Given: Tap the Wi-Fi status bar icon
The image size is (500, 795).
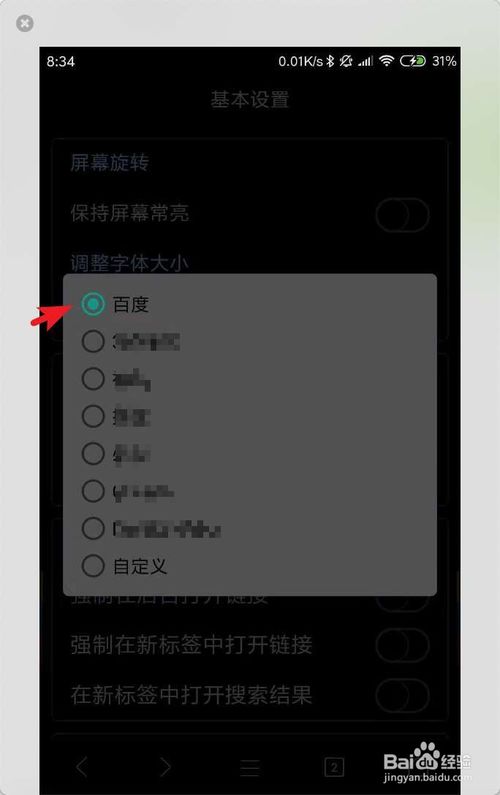Looking at the screenshot, I should [386, 61].
